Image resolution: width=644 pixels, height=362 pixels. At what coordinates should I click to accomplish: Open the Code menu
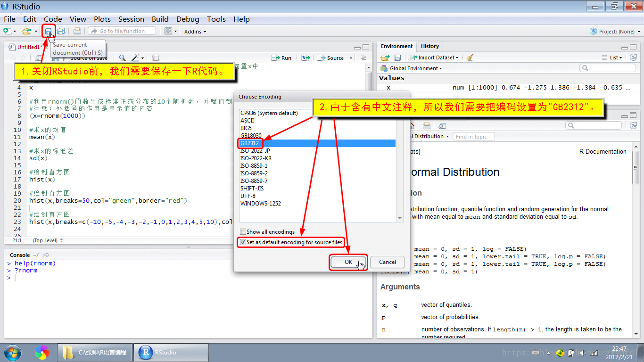pos(53,19)
